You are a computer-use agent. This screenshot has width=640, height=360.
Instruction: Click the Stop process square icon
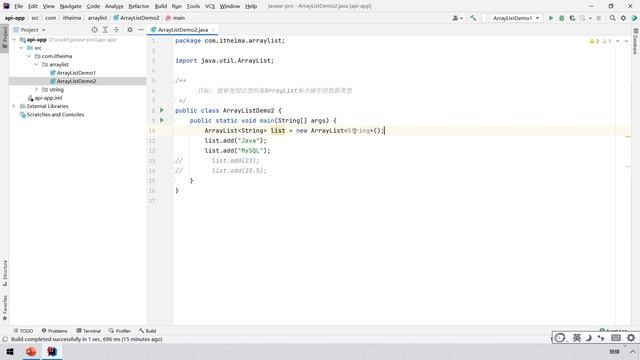point(599,18)
